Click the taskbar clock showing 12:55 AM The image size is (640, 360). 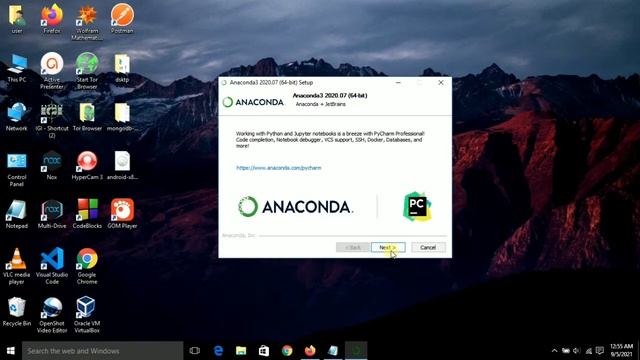621,350
